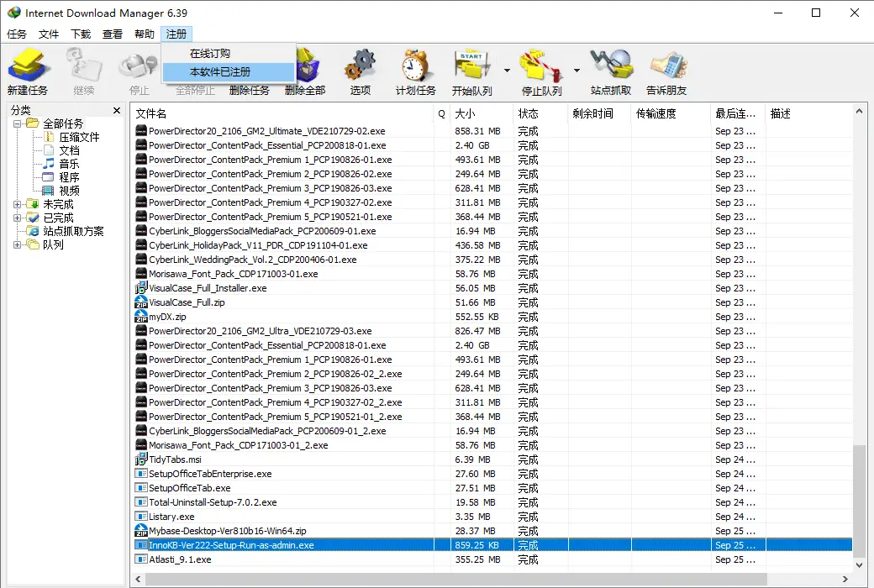Open the 文件 menu

pyautogui.click(x=49, y=34)
